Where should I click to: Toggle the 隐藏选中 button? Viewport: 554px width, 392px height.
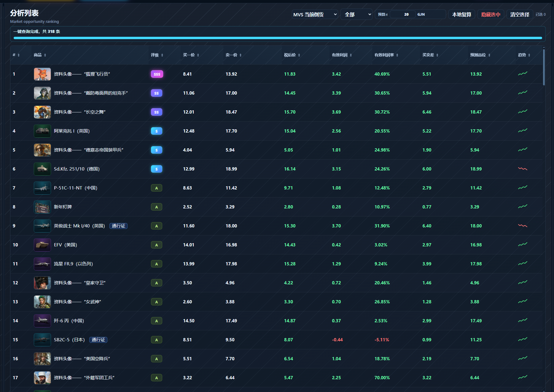click(491, 15)
